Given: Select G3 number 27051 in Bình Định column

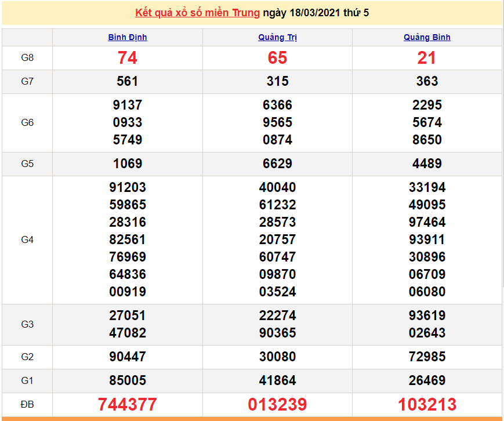Looking at the screenshot, I should coord(128,315).
